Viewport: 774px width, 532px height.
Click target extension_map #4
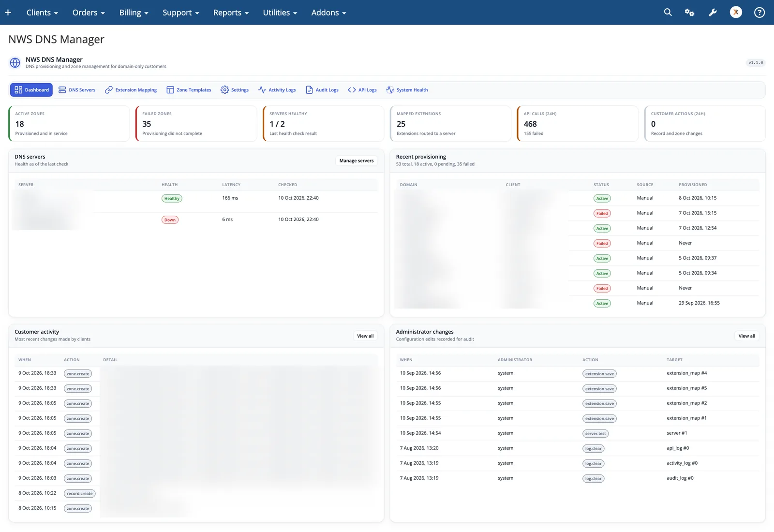click(686, 373)
